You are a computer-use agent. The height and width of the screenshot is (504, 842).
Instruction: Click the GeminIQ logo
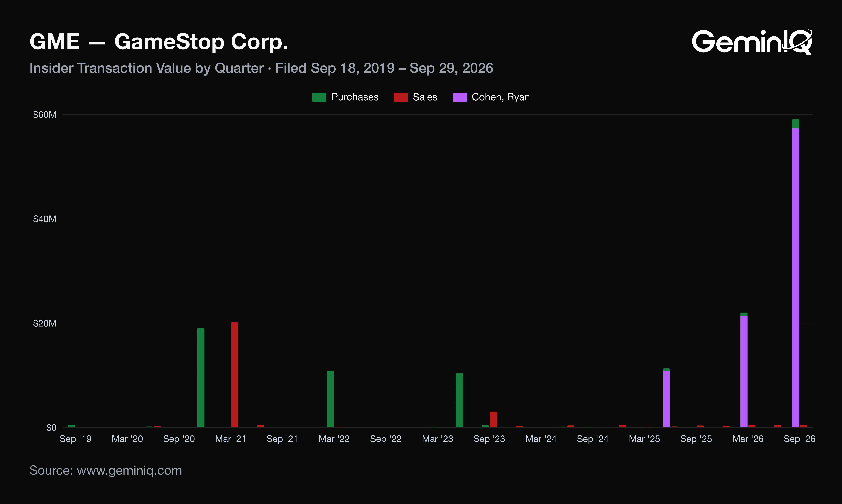click(752, 42)
